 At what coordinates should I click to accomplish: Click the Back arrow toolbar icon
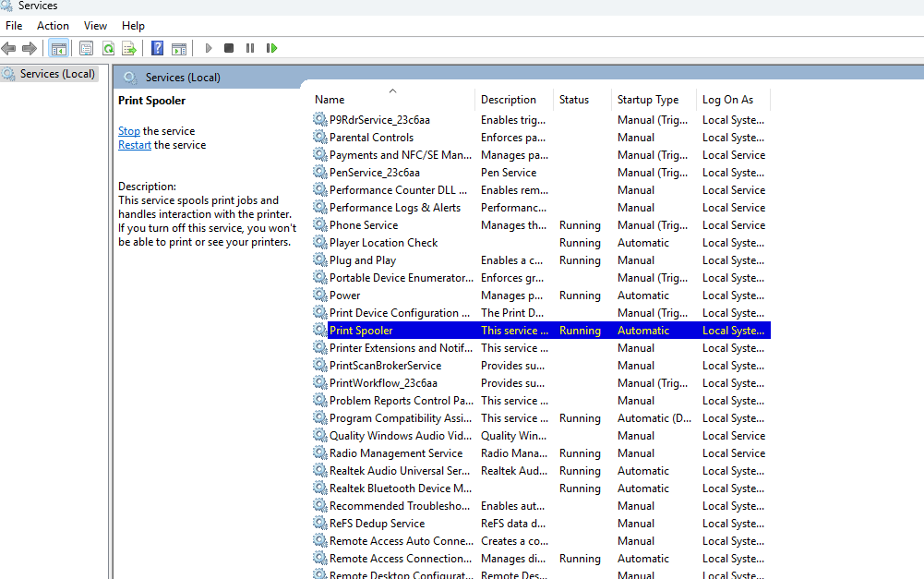click(8, 48)
